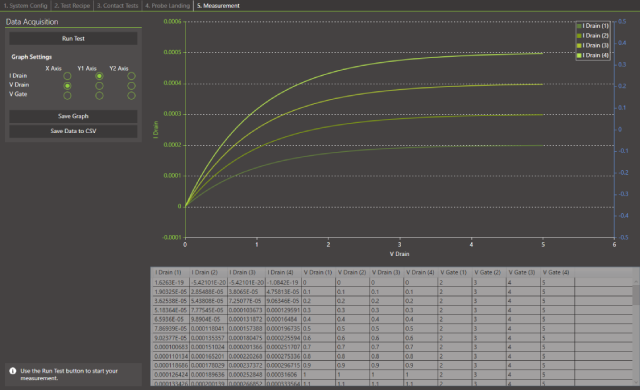This screenshot has height=390, width=640.
Task: Click the V Gate (1) column header
Action: [x=453, y=273]
